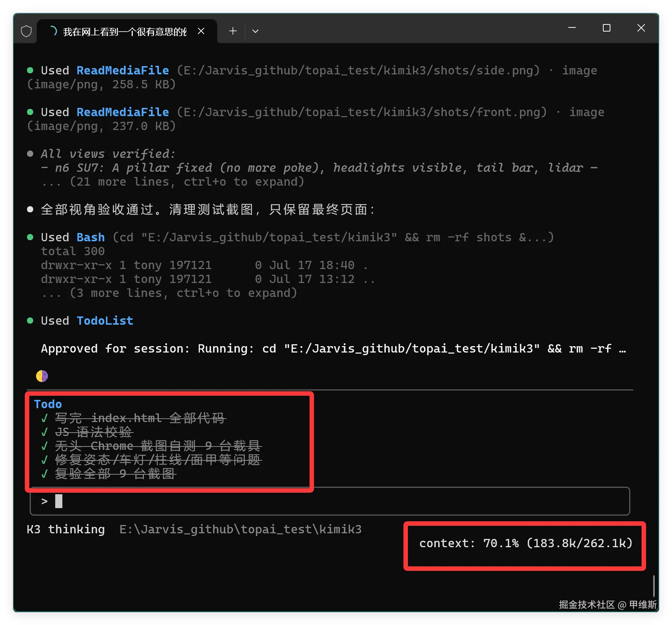The image size is (672, 625).
Task: Click the vertical scrollbar thumb
Action: [654, 586]
